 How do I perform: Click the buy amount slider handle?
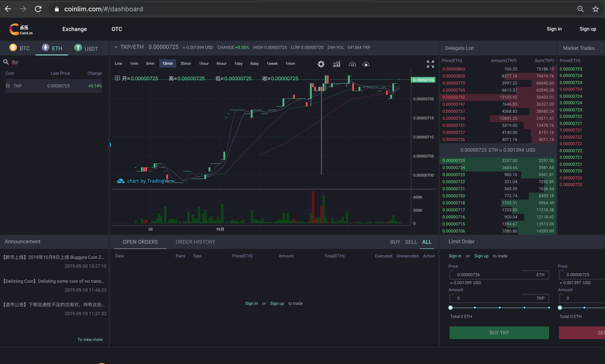(450, 308)
